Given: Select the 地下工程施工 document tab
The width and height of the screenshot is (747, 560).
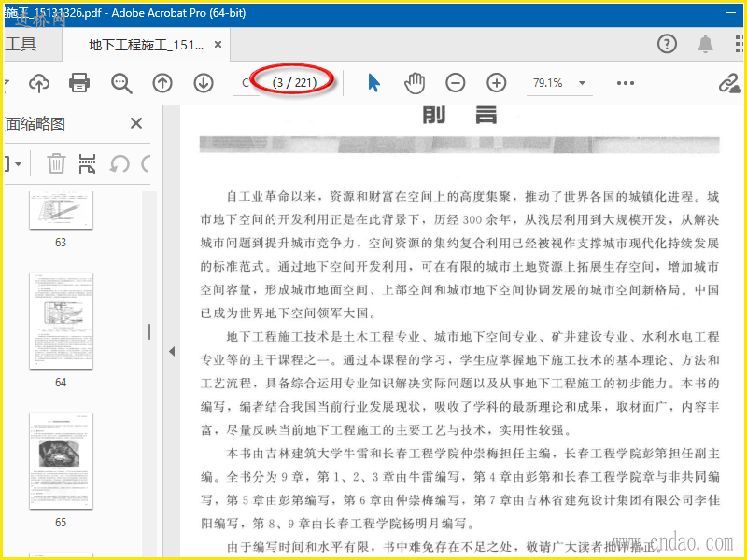Looking at the screenshot, I should pos(147,45).
